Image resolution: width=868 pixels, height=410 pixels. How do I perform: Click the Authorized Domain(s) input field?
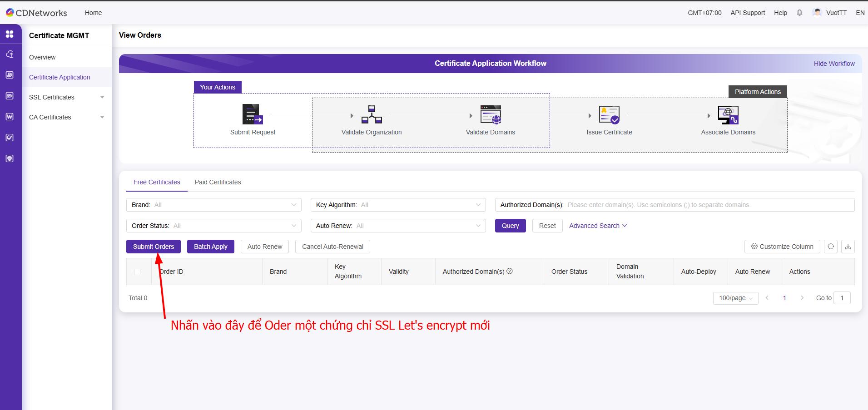coord(709,205)
